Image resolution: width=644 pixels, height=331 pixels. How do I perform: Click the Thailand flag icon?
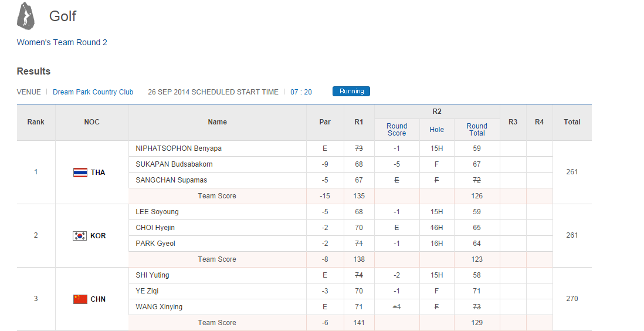(80, 173)
